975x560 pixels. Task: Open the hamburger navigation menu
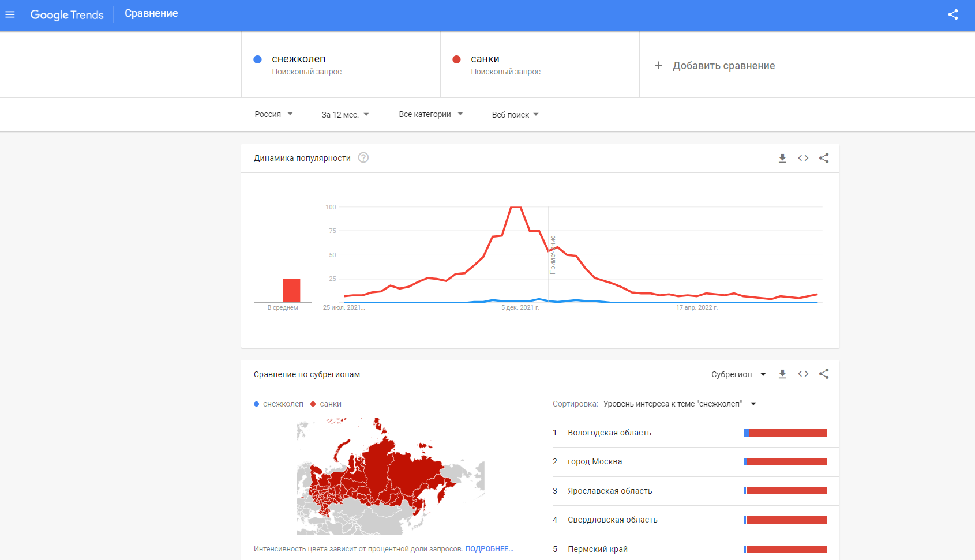click(10, 14)
